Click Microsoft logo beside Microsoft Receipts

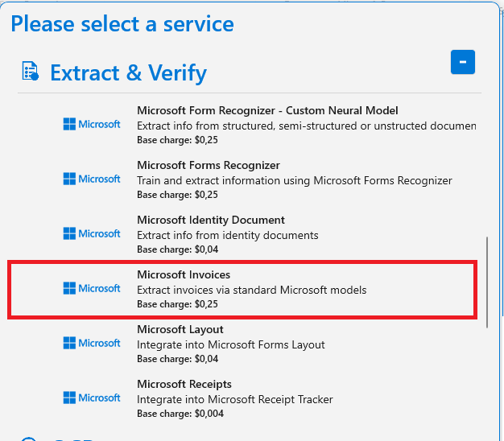point(92,398)
